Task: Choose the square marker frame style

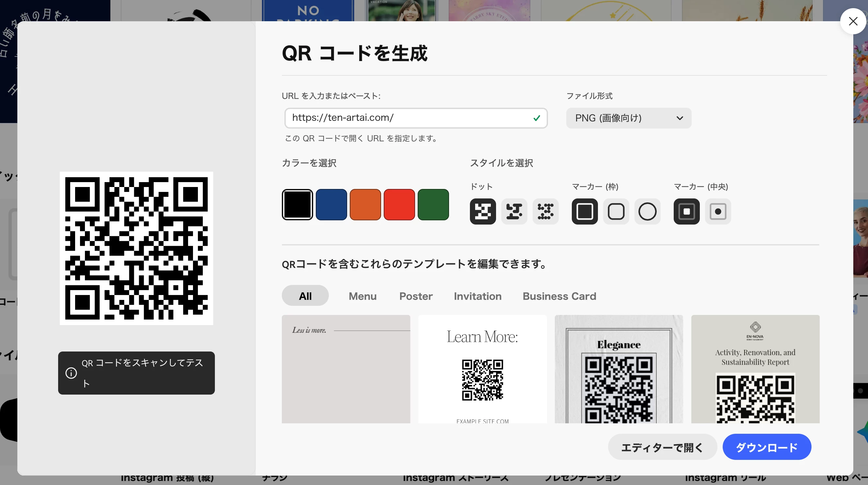Action: 585,211
